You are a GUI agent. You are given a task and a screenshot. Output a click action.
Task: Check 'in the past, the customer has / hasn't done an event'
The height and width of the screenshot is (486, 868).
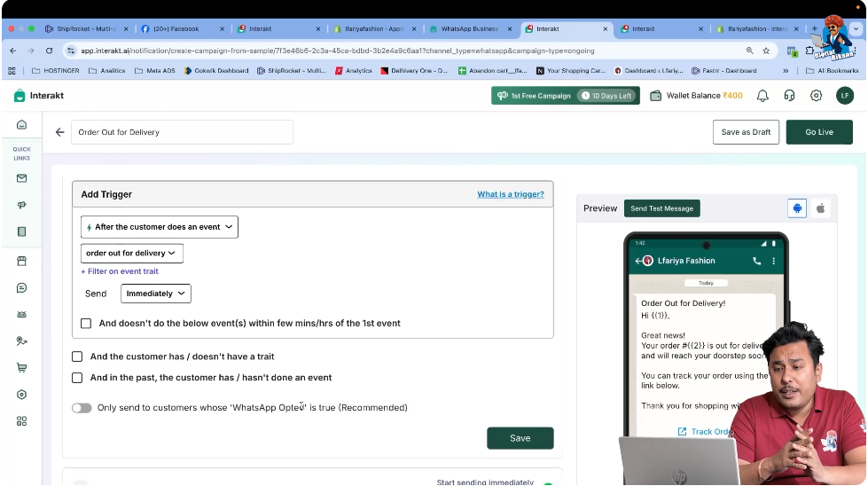(x=77, y=378)
